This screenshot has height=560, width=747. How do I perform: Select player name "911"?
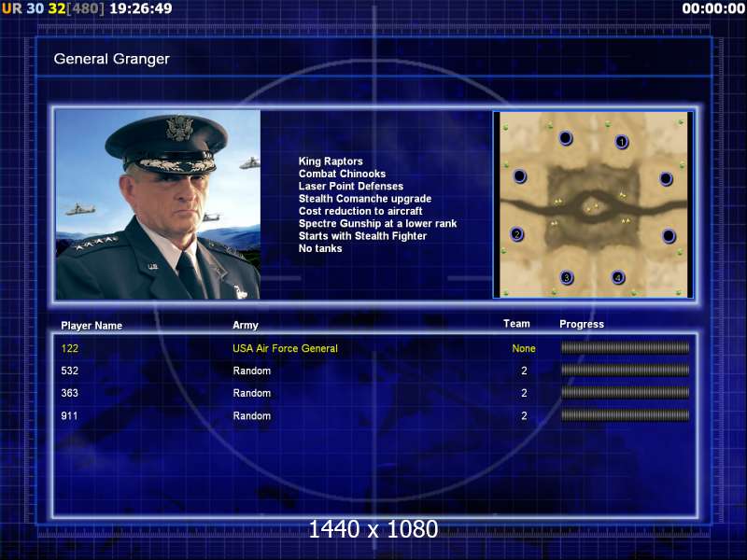69,415
